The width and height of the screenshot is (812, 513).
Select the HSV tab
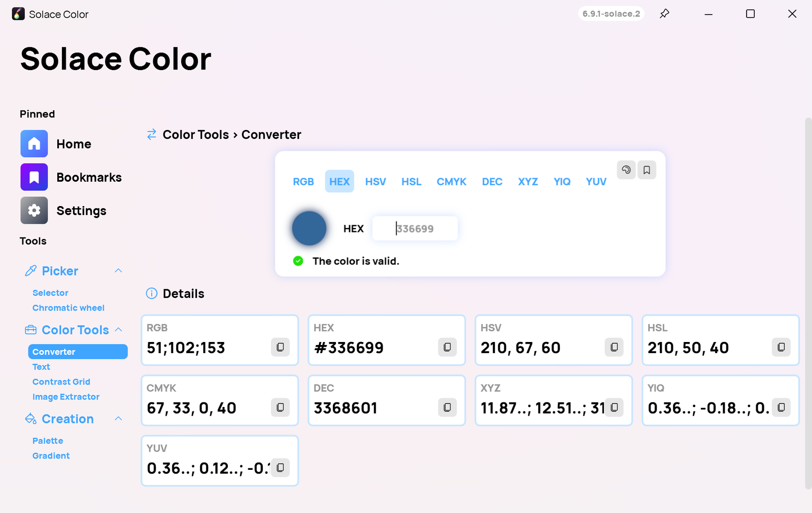coord(376,182)
